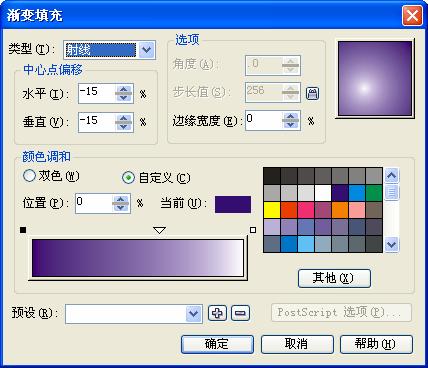
Task: Pick the white palette swatch
Action: point(323,193)
